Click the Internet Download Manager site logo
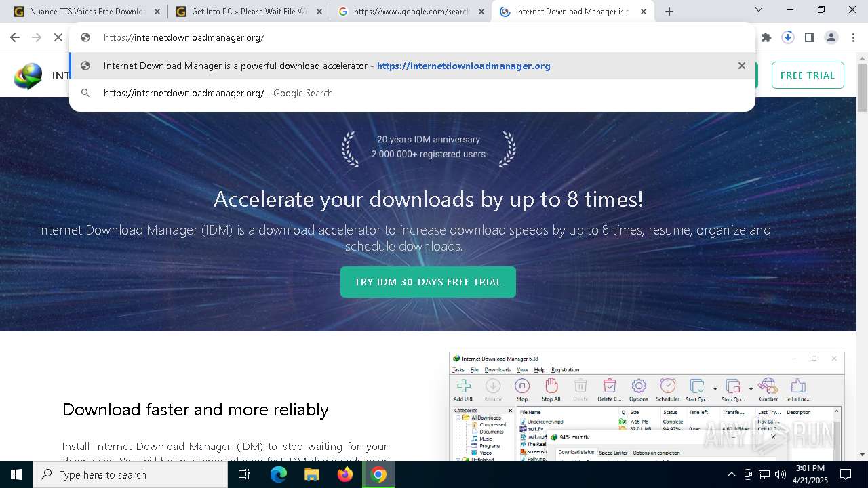Image resolution: width=868 pixels, height=488 pixels. [x=28, y=75]
